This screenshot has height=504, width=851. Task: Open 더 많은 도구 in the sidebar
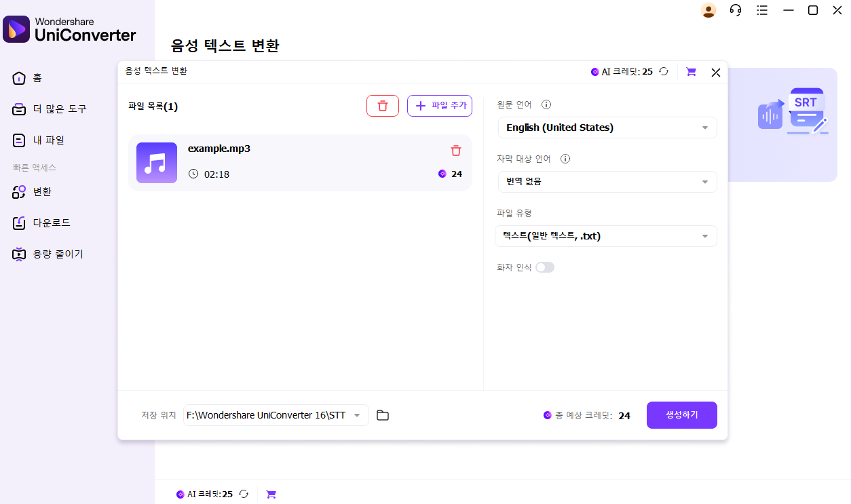pos(59,109)
